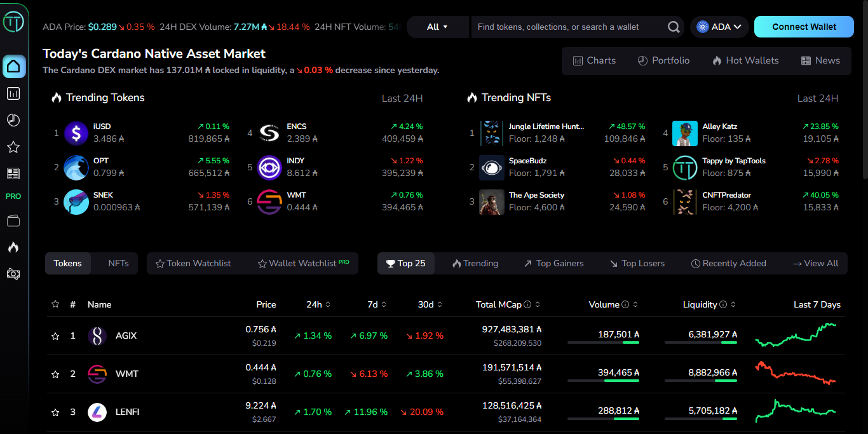Screen dimensions: 868x434
Task: Open the Charts tab
Action: point(594,60)
